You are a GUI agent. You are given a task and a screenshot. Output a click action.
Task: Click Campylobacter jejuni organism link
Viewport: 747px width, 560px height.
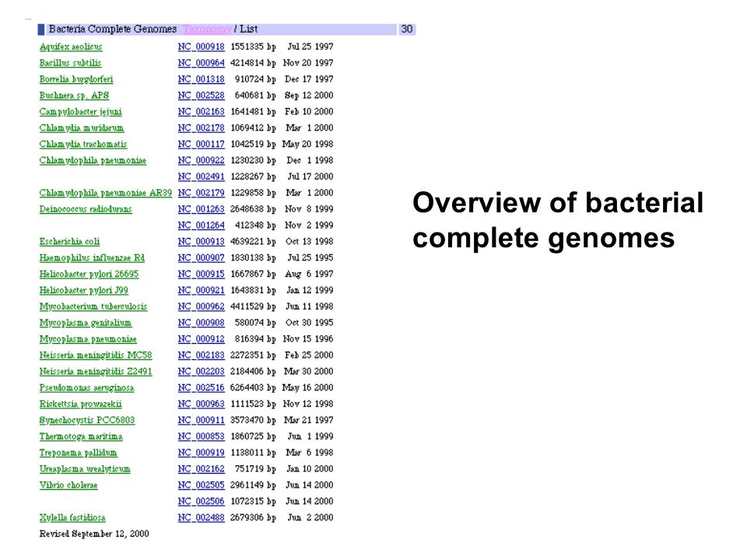(80, 111)
